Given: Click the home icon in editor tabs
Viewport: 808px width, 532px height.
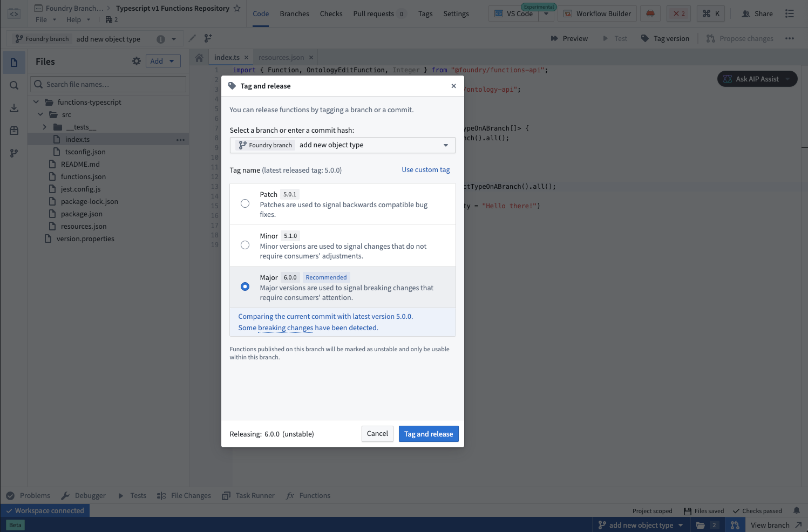Looking at the screenshot, I should (199, 58).
